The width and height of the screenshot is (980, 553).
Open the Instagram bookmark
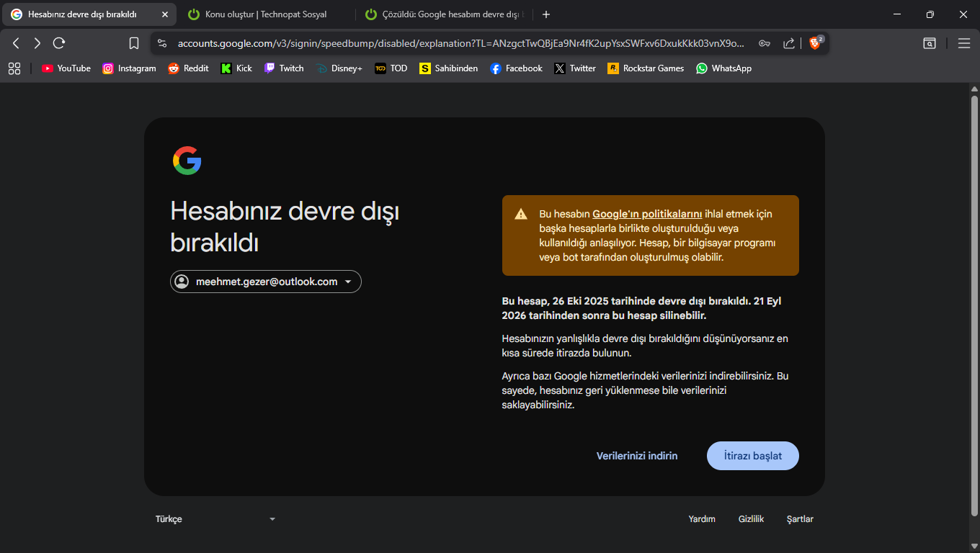(x=129, y=68)
